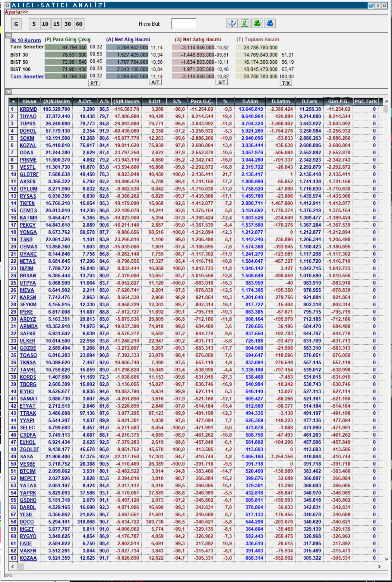Click the horizontal scrollbar right arrow
Viewport: 392px width, 582px height.
tap(379, 567)
